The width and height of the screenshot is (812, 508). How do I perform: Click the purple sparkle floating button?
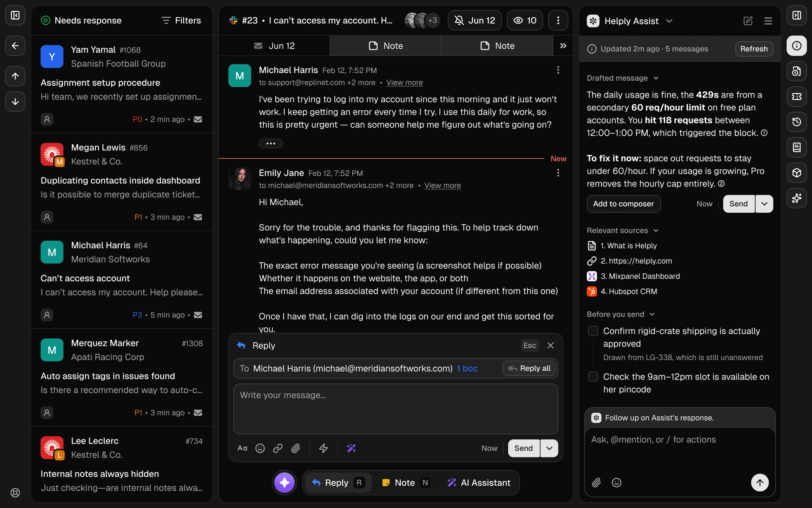(285, 483)
